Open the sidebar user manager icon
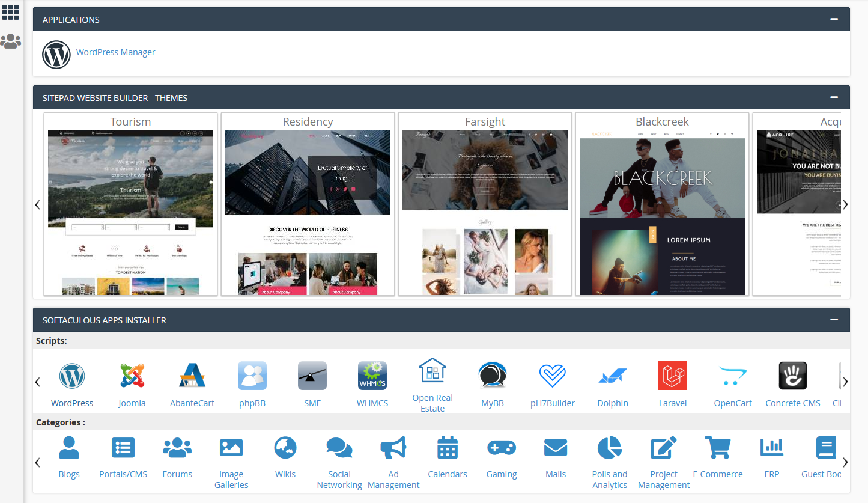 10,41
